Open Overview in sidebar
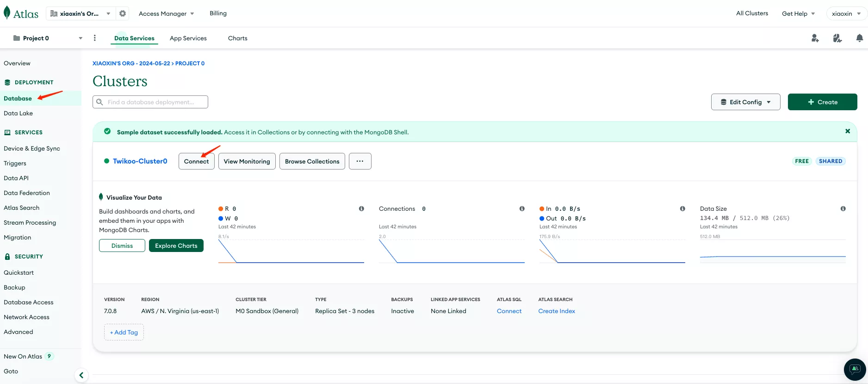868x384 pixels. tap(17, 63)
